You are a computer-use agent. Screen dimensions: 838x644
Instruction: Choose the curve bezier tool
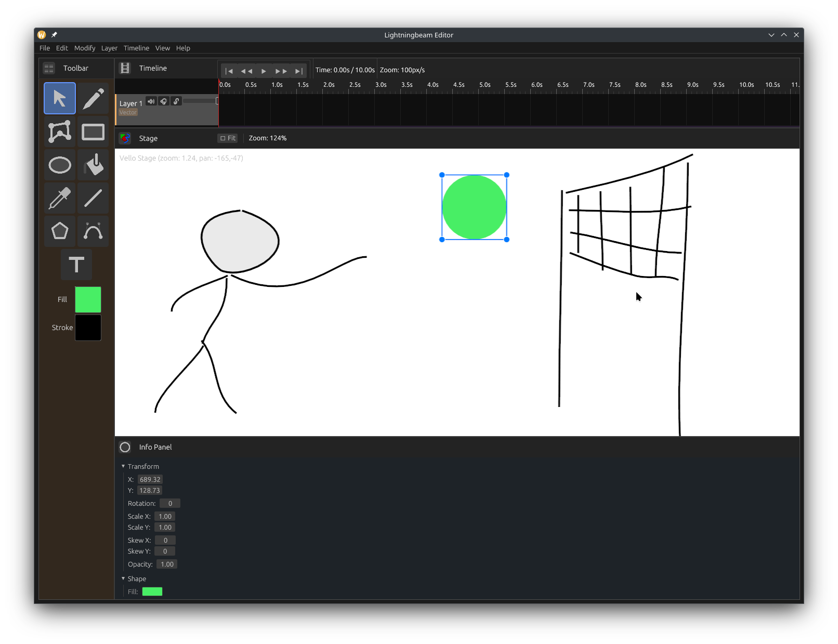[x=93, y=231]
